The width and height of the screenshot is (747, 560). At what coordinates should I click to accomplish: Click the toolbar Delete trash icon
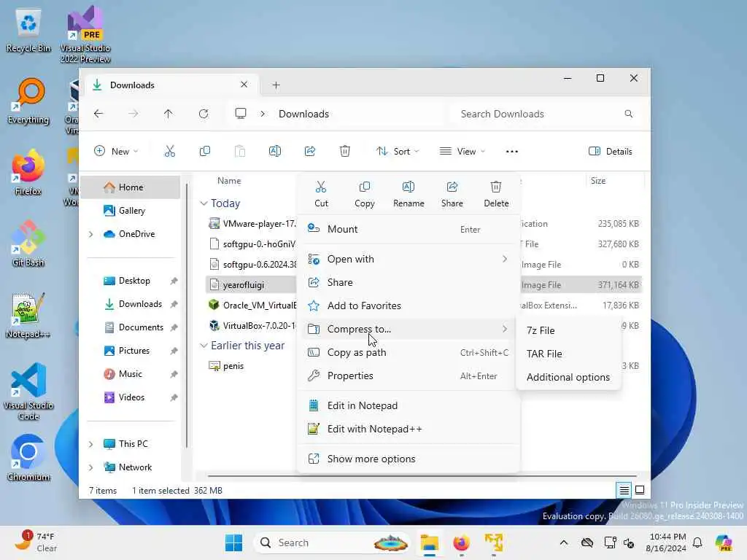click(x=345, y=152)
